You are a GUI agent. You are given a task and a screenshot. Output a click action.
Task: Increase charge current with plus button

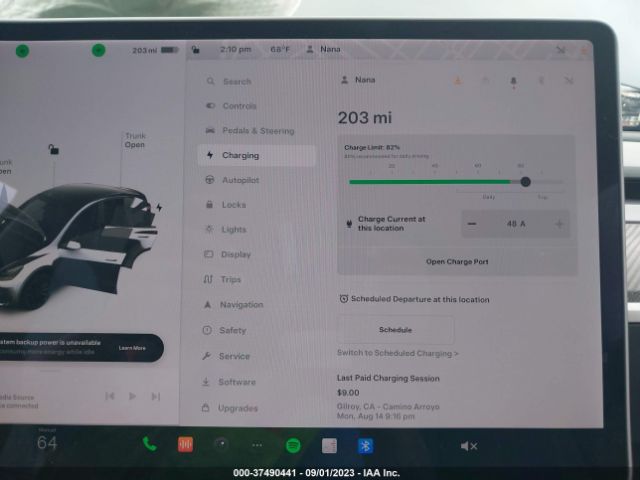tap(560, 224)
